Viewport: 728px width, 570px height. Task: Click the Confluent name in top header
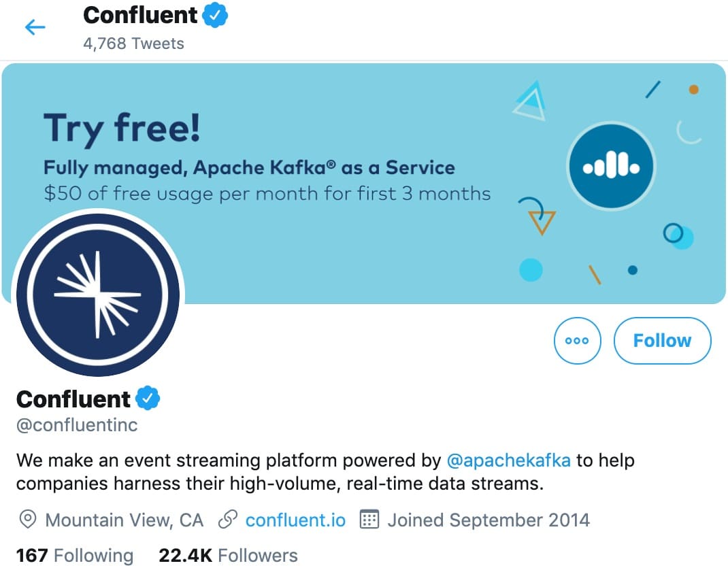(x=140, y=16)
